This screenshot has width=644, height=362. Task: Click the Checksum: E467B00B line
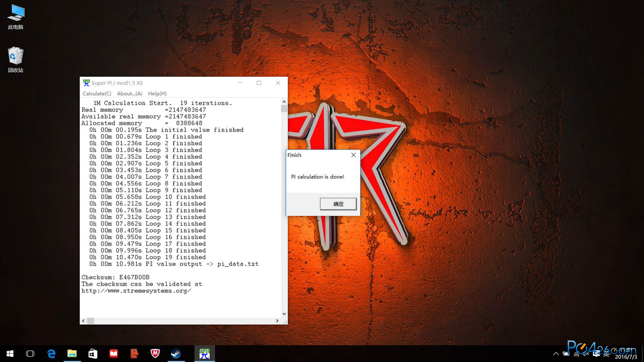coord(116,277)
